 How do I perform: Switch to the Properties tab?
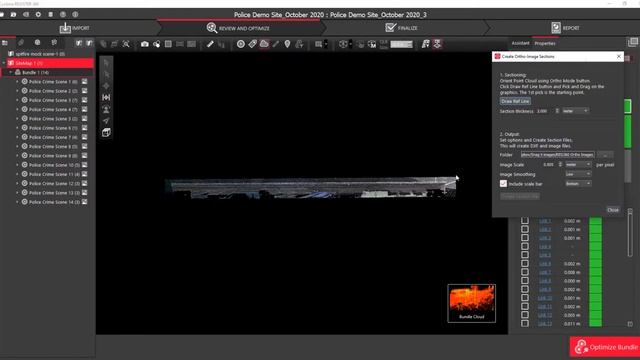click(x=545, y=43)
